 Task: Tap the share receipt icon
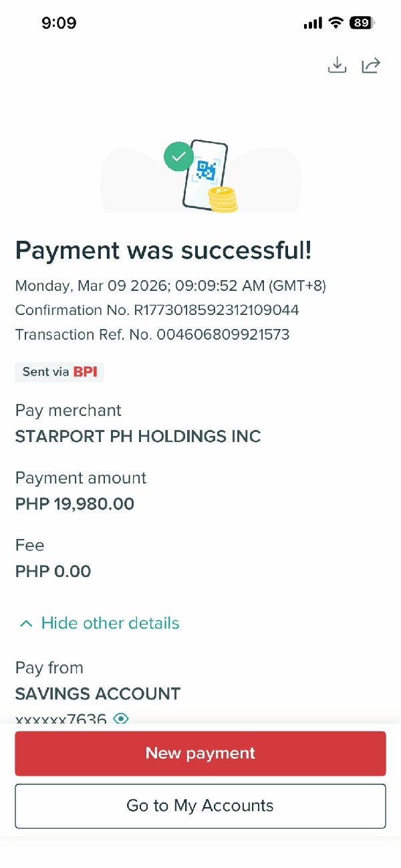click(x=371, y=65)
